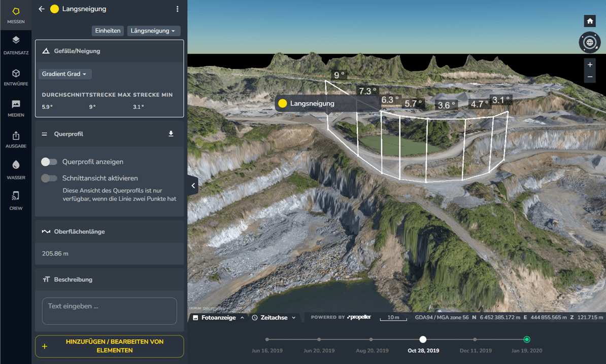This screenshot has height=364, width=606.
Task: Open the Gradient Grad dropdown
Action: (x=64, y=74)
